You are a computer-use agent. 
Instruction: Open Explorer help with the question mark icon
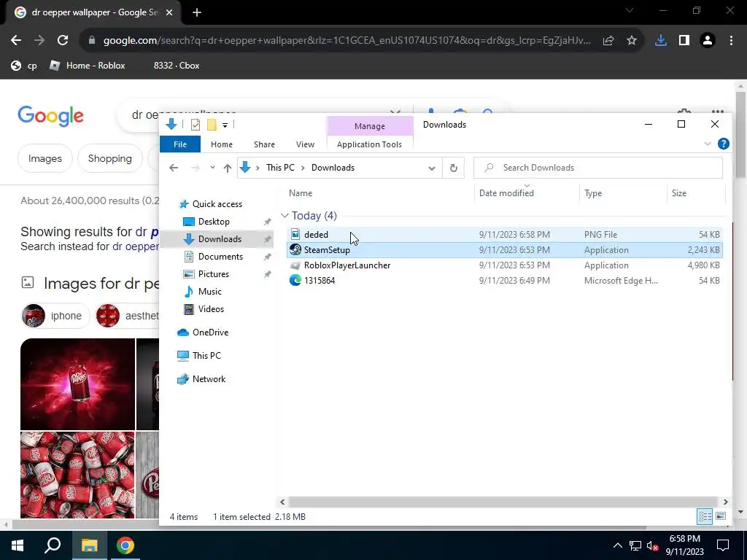pyautogui.click(x=723, y=144)
